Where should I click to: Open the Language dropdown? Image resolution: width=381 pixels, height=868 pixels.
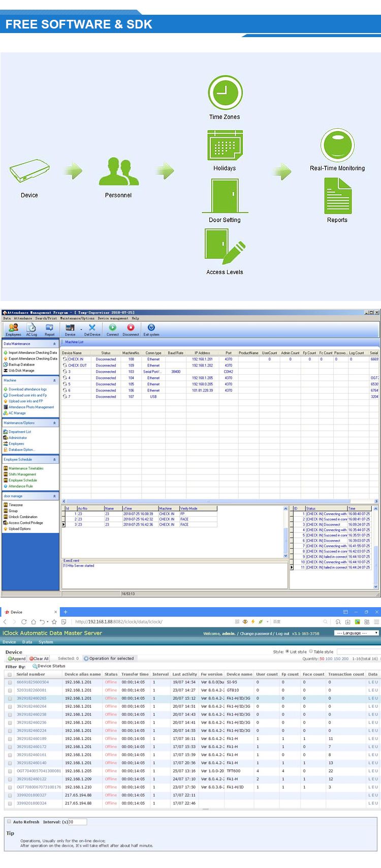(357, 633)
